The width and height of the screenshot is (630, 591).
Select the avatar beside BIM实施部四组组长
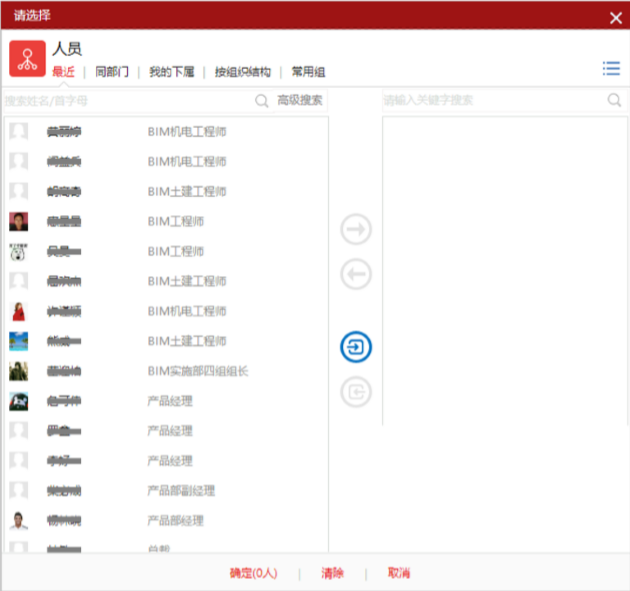(x=18, y=371)
